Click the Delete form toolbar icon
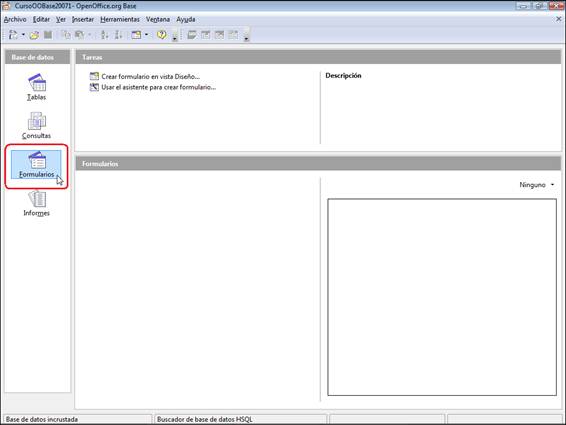The width and height of the screenshot is (566, 425). click(219, 35)
